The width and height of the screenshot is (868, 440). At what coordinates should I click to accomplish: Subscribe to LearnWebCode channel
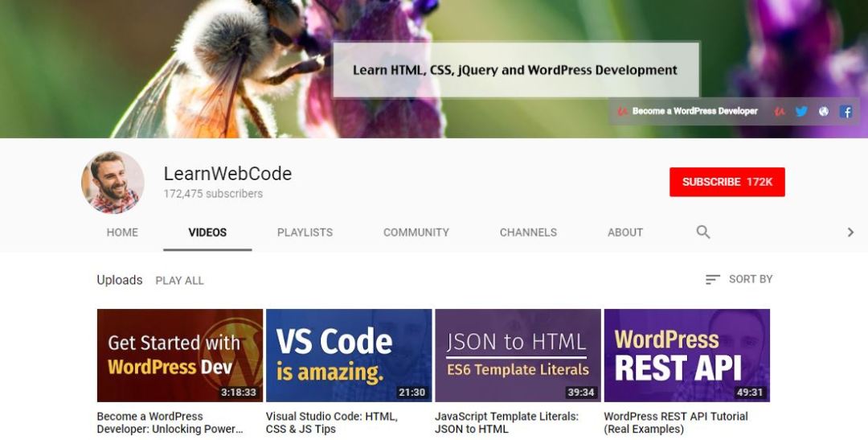727,182
